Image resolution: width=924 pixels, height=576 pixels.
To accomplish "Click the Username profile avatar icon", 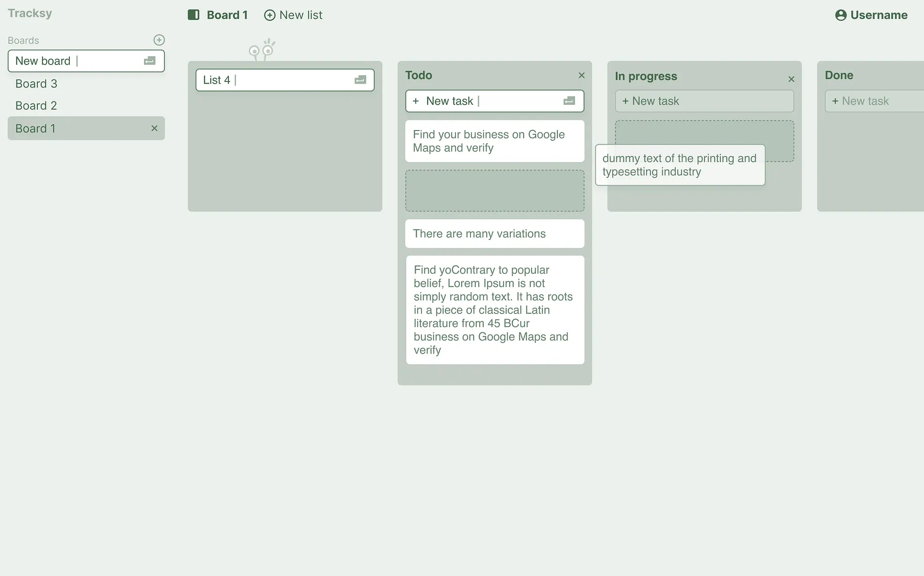I will click(x=841, y=15).
